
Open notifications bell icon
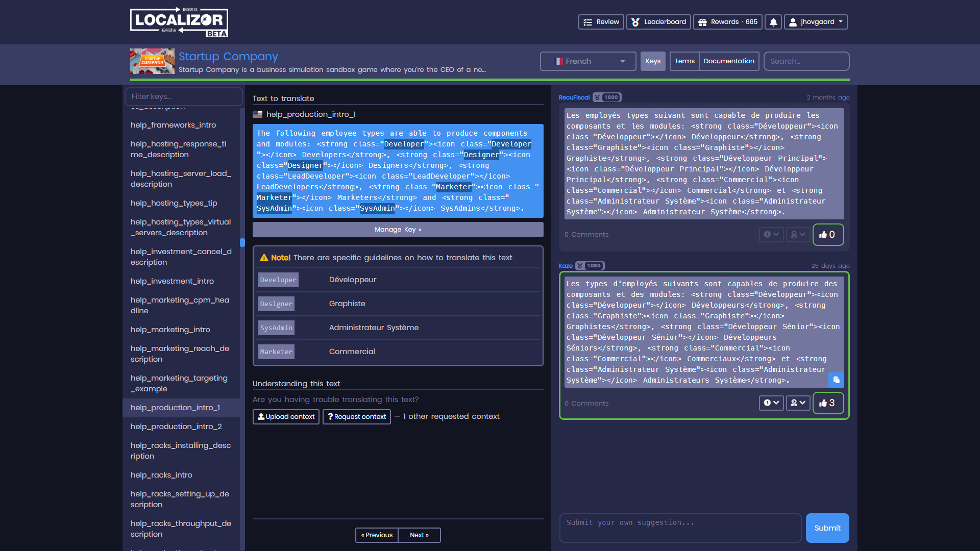773,22
